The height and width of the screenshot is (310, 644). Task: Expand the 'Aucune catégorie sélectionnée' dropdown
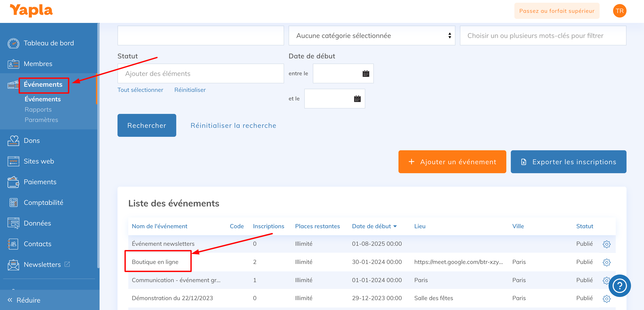pos(372,36)
